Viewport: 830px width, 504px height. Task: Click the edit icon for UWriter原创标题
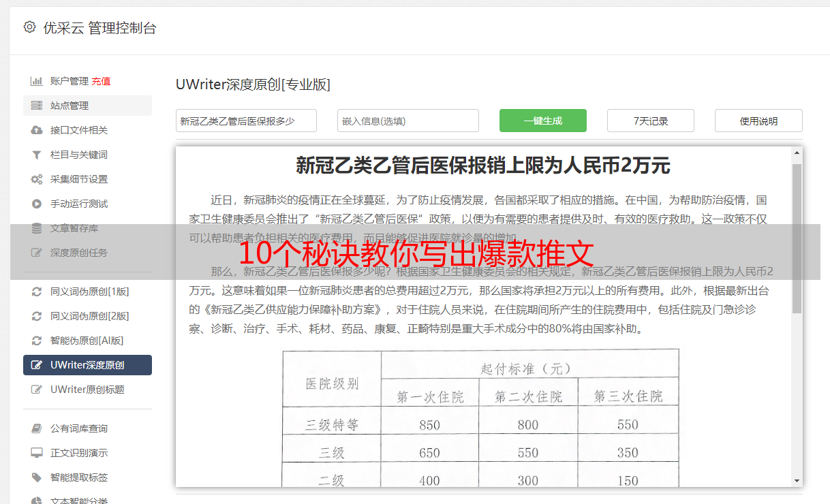[37, 390]
